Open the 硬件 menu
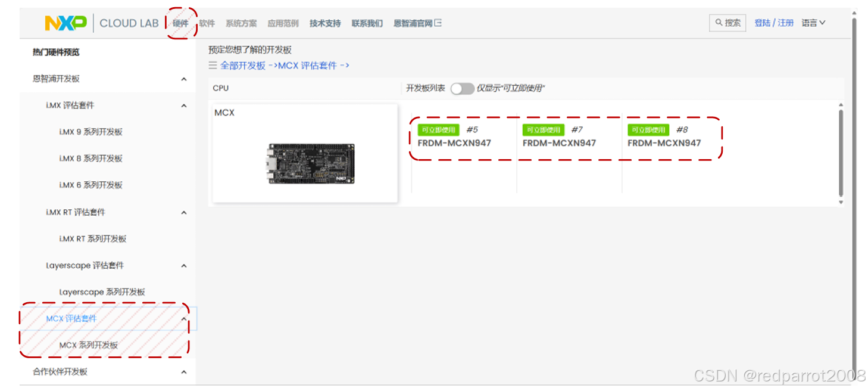The image size is (868, 391). coord(180,23)
